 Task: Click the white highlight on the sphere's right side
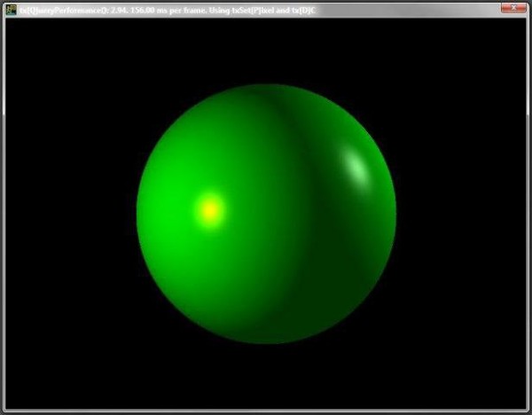pos(354,164)
